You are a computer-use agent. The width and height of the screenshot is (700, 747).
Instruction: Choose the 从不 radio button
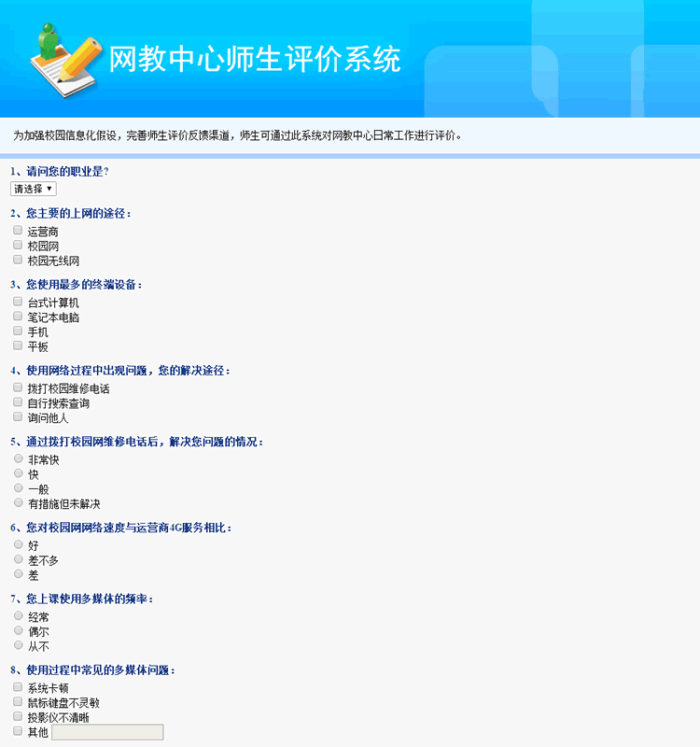(18, 645)
